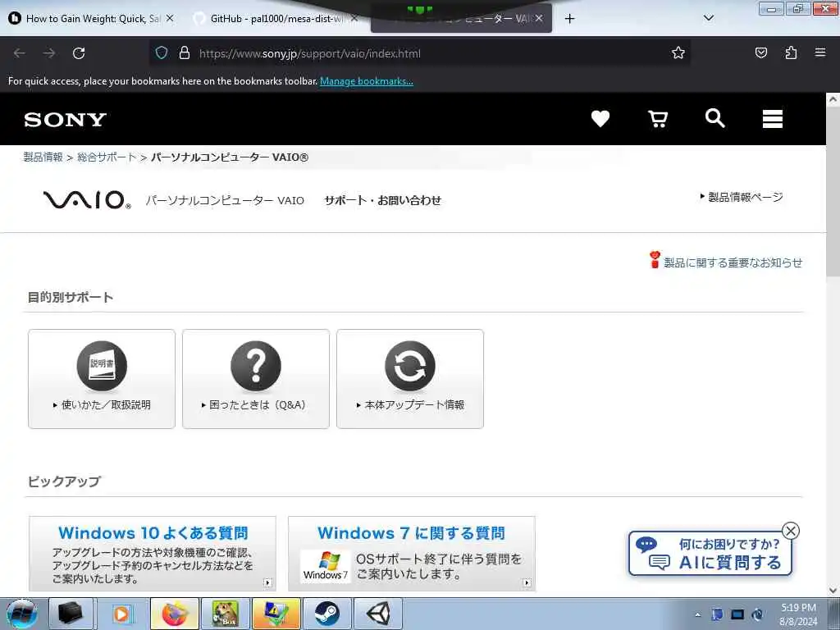Open the Sony hamburger menu
840x630 pixels.
(773, 119)
